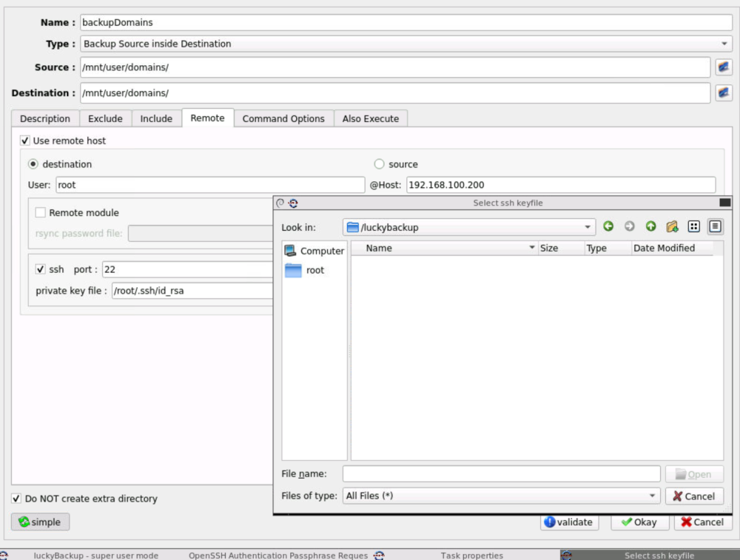Switch to the Command Options tab
This screenshot has width=740, height=560.
[x=283, y=119]
